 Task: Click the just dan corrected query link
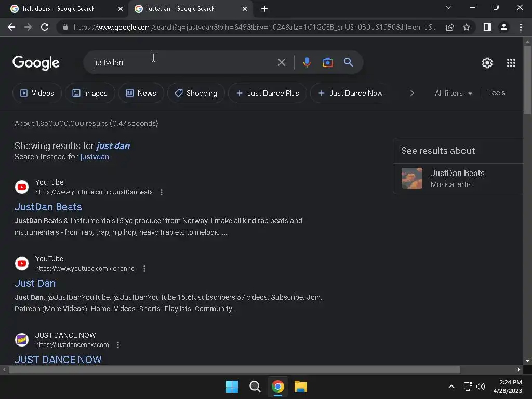(x=113, y=146)
